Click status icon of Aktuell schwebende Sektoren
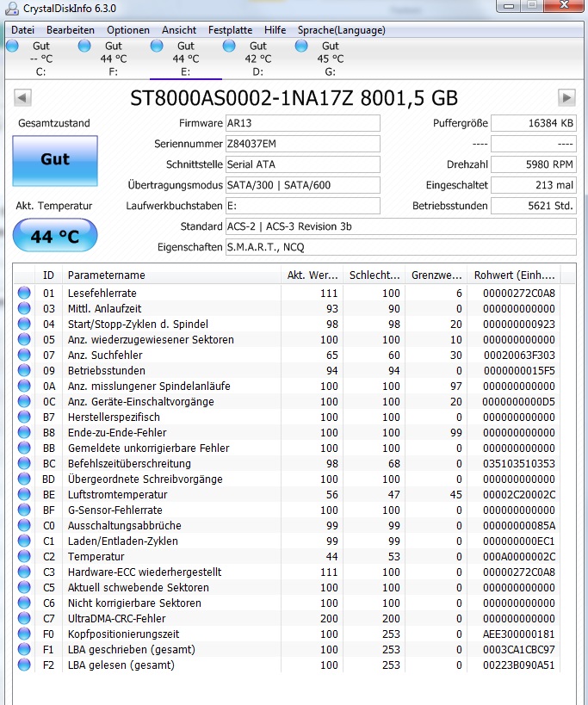The height and width of the screenshot is (705, 588). (24, 588)
